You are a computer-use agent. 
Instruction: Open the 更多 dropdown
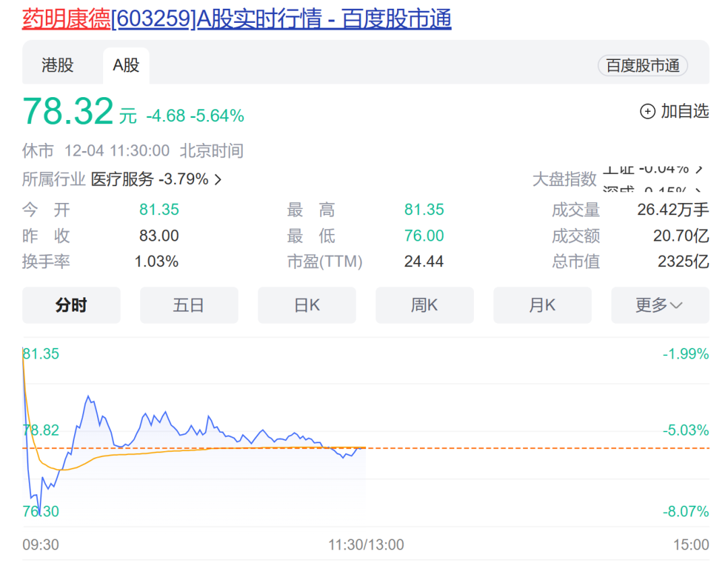[x=660, y=305]
